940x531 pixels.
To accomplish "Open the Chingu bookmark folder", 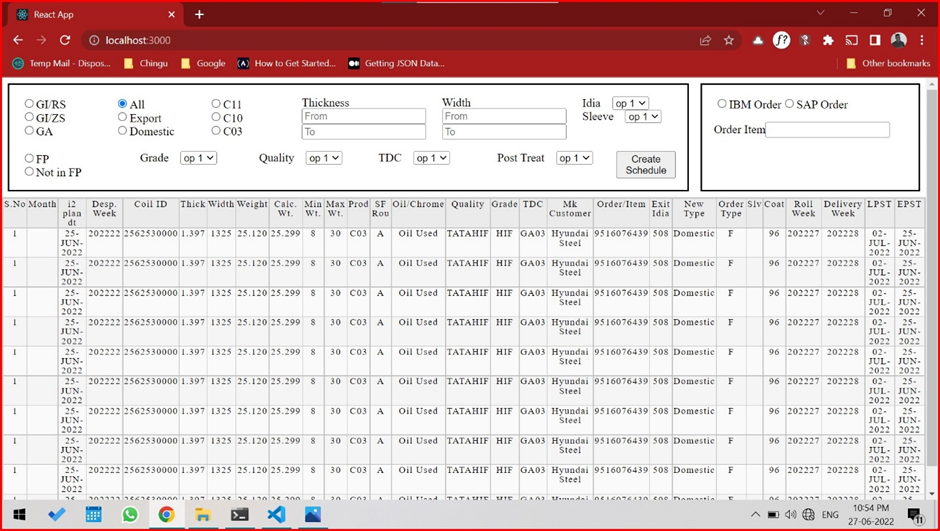I will coord(146,63).
